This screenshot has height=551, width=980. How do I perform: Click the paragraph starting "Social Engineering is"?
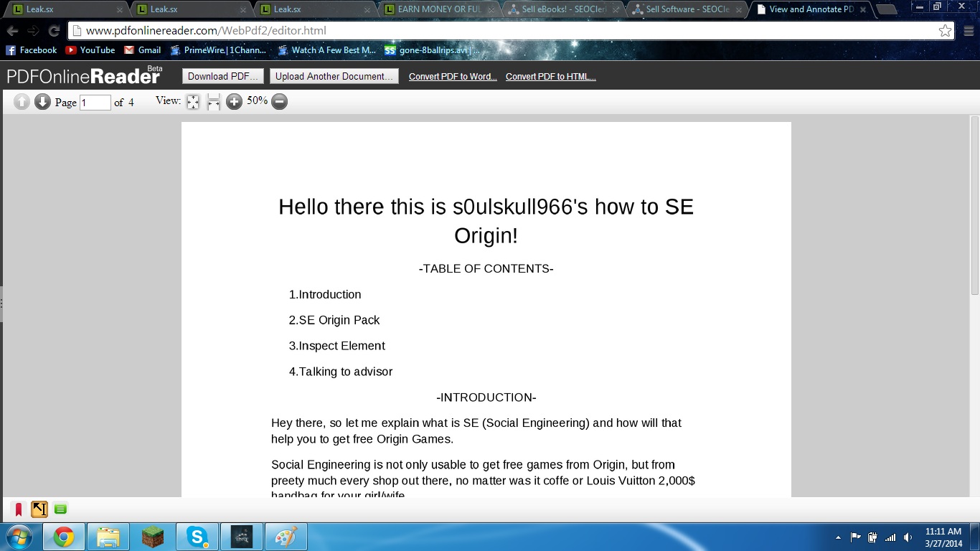coord(484,480)
